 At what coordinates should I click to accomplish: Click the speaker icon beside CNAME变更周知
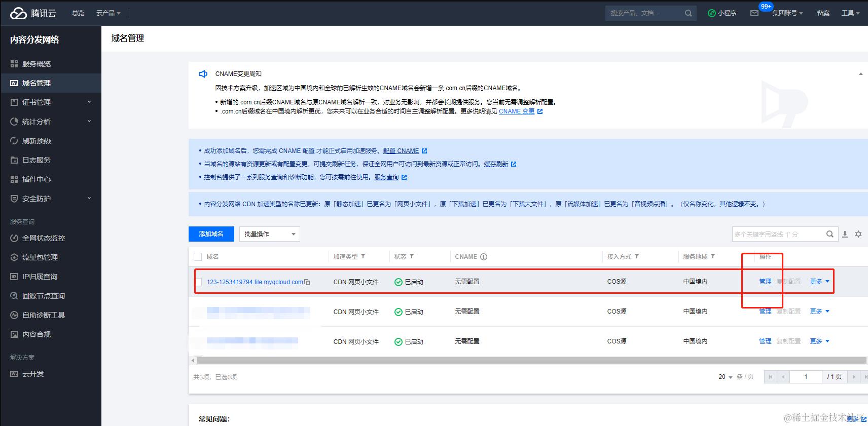pyautogui.click(x=203, y=74)
